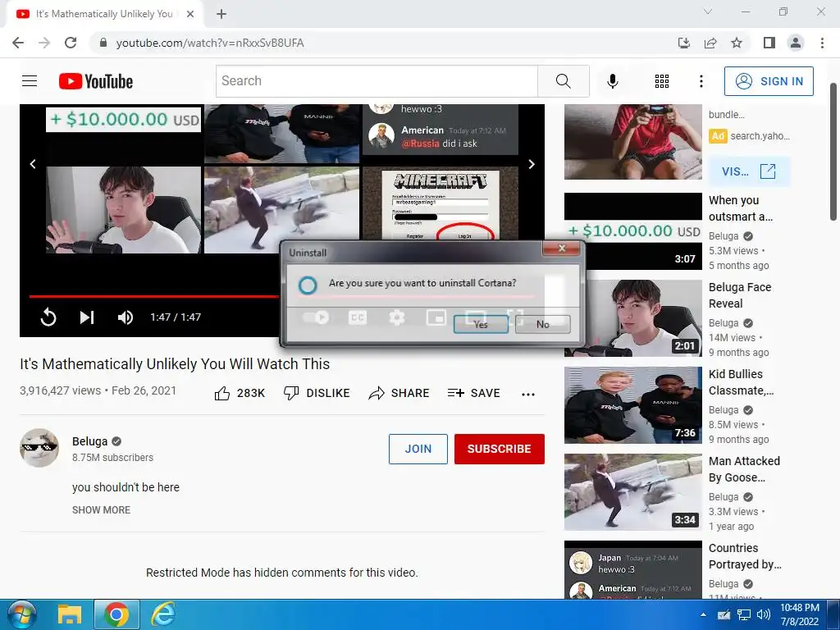Bookmark this page with the star icon
840x630 pixels.
[737, 43]
